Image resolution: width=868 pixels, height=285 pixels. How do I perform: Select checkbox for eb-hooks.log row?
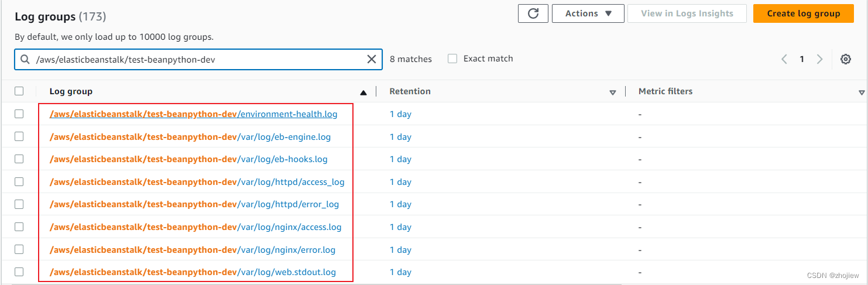coord(19,159)
